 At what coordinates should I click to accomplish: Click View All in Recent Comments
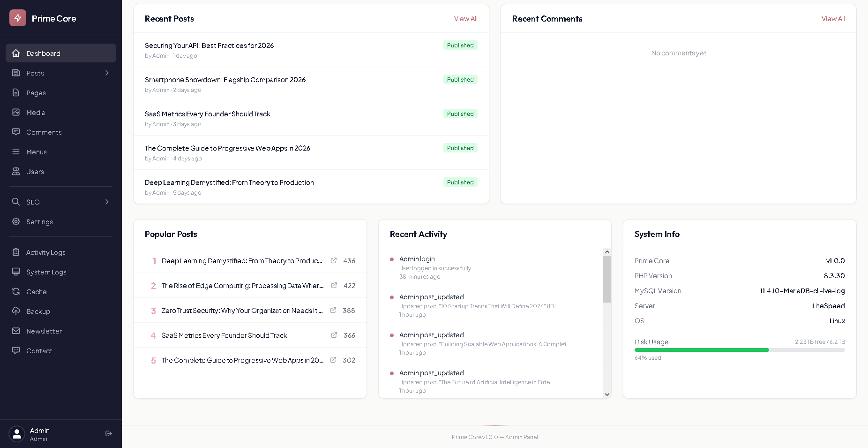click(833, 19)
